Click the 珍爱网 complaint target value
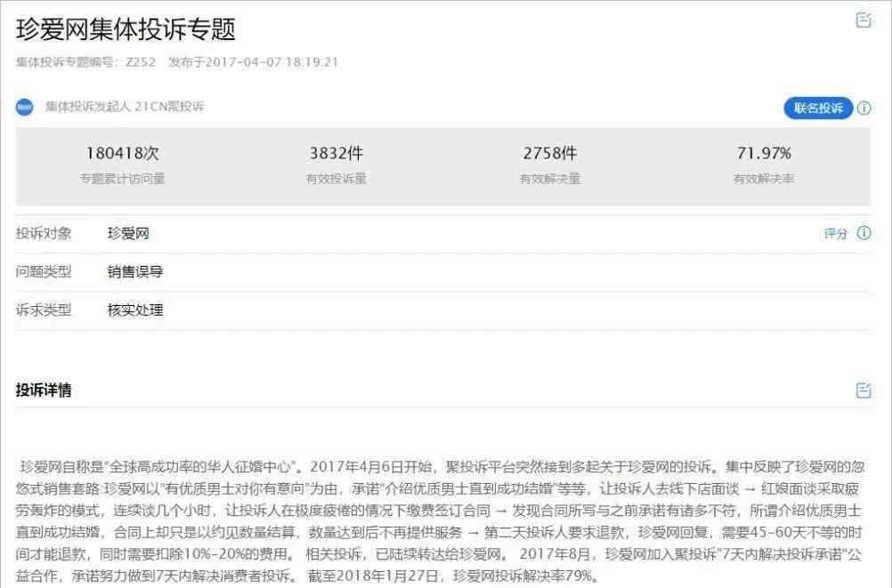 tap(128, 234)
